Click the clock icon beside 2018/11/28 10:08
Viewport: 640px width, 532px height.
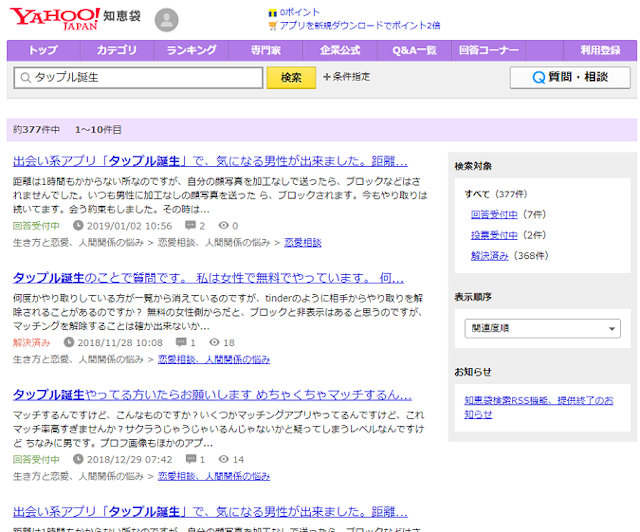tap(69, 342)
